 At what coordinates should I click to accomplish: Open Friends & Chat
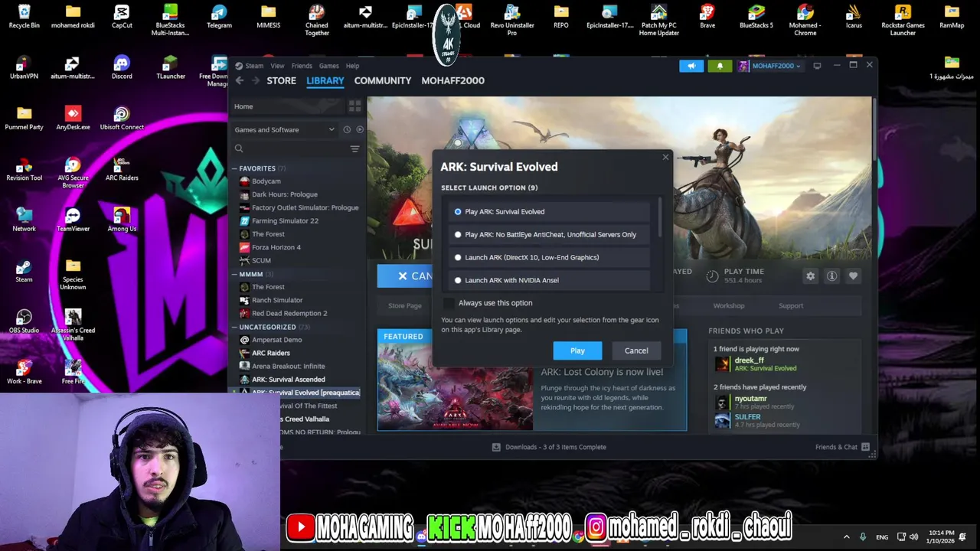[x=841, y=447]
